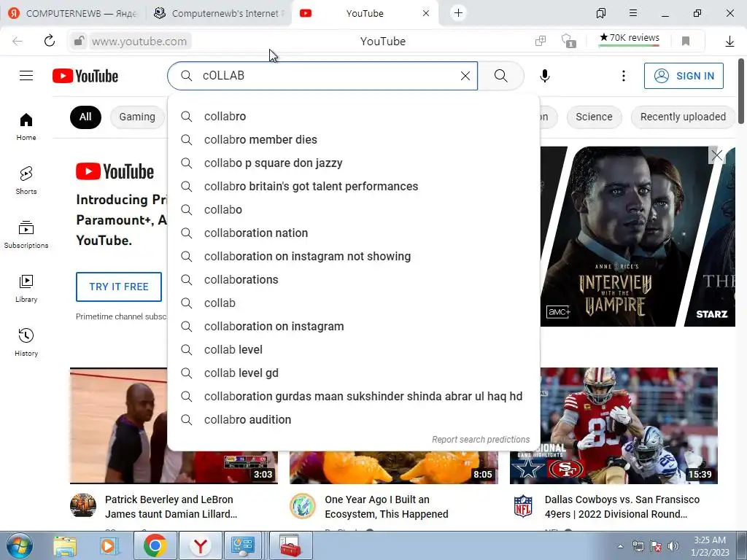Image resolution: width=747 pixels, height=560 pixels.
Task: Choose 'collaboration on instagram not showing' suggestion
Action: (x=354, y=256)
